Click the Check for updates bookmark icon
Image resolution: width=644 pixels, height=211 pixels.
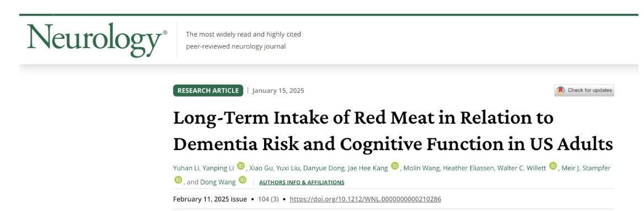point(560,90)
